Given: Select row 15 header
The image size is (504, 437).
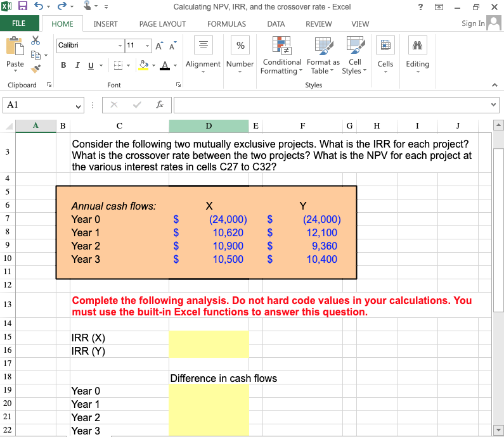Looking at the screenshot, I should pyautogui.click(x=8, y=337).
